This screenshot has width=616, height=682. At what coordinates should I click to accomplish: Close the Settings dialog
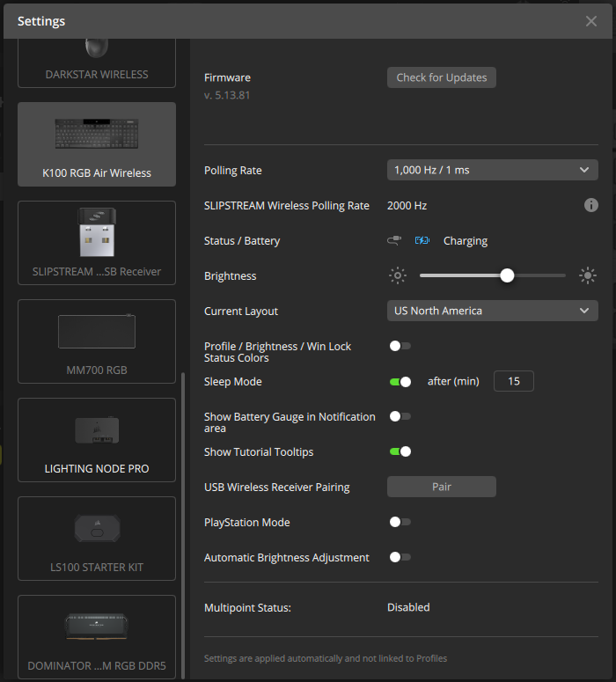[590, 21]
